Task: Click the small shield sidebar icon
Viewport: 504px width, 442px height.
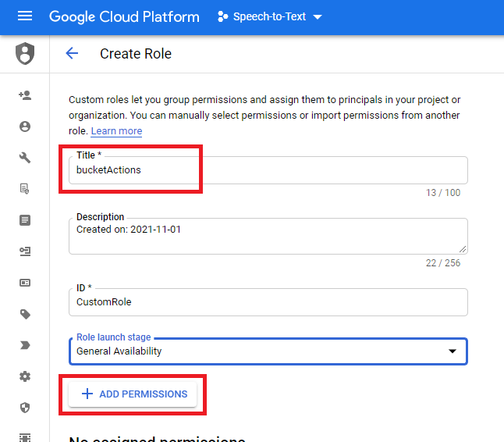Action: [x=25, y=408]
